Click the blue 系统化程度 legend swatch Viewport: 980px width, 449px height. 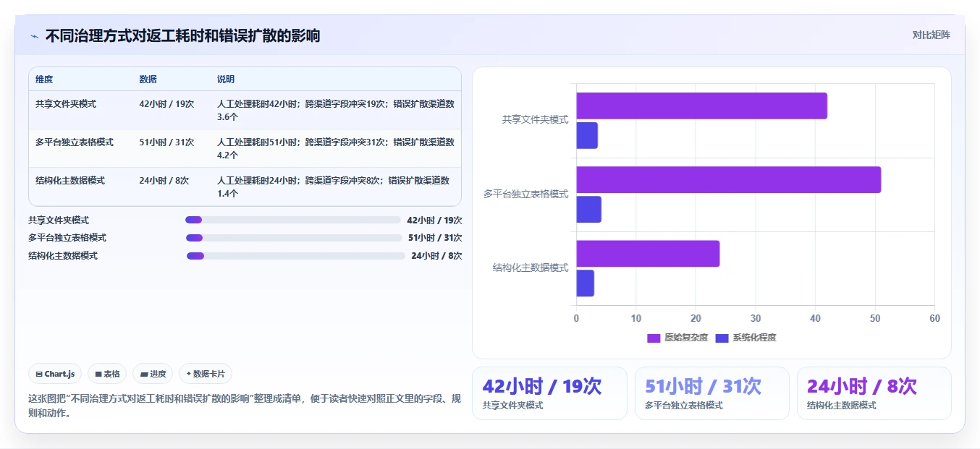click(x=722, y=338)
